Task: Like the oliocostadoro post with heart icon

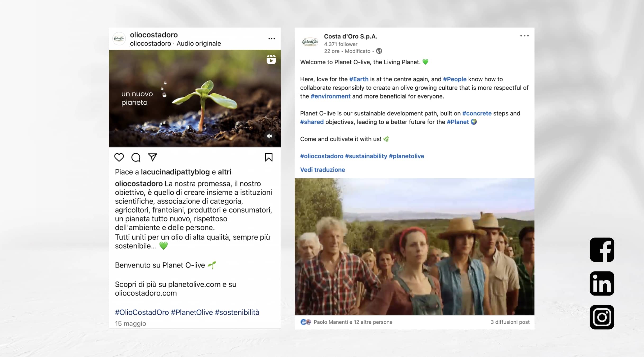Action: [x=119, y=157]
